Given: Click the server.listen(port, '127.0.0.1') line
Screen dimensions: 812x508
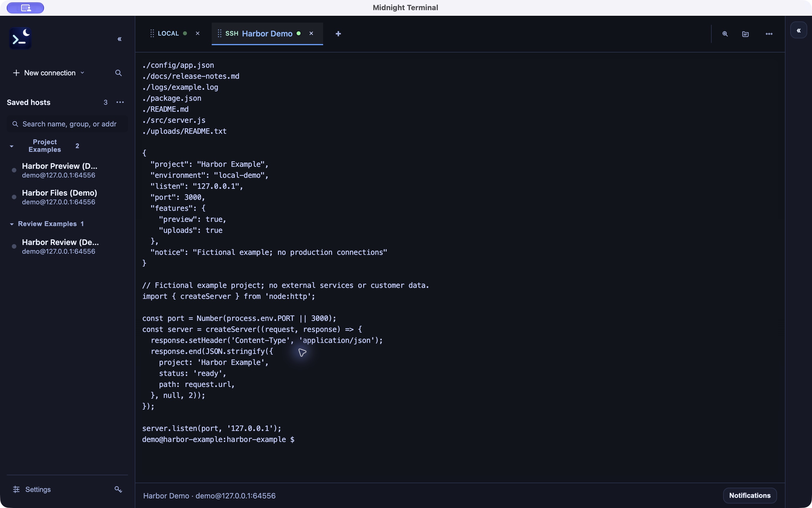Looking at the screenshot, I should pos(212,428).
